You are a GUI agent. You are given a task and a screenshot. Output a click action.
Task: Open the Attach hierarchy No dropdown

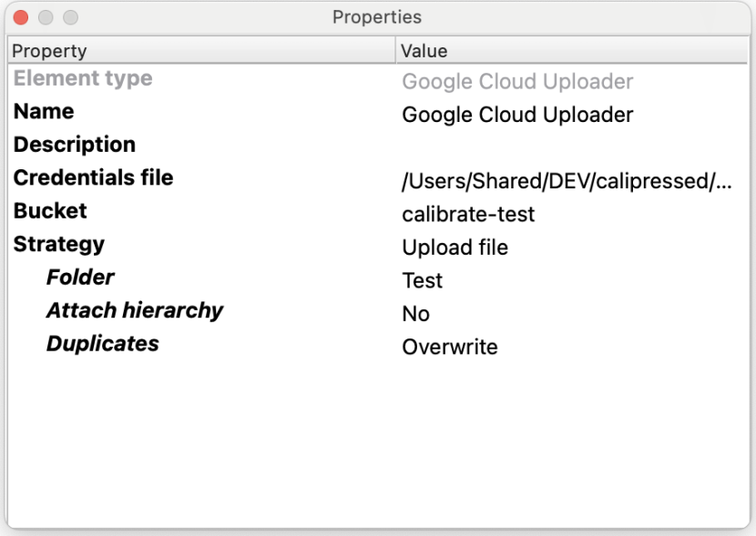point(415,314)
